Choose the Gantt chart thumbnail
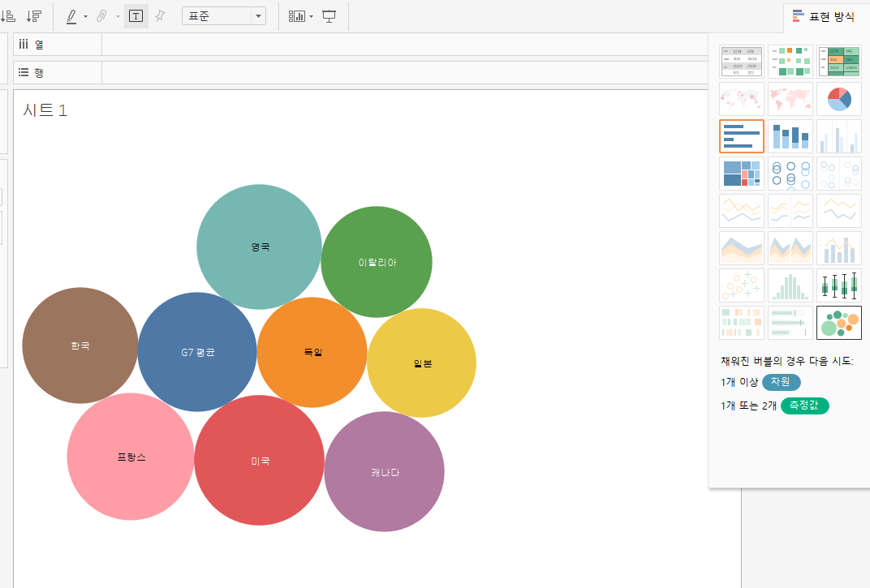This screenshot has height=588, width=870. 741,322
